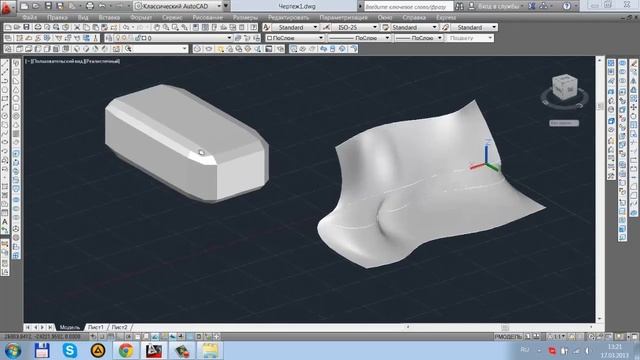The width and height of the screenshot is (640, 360).
Task: Click the UCS button below the ViewCube
Action: coord(564,123)
